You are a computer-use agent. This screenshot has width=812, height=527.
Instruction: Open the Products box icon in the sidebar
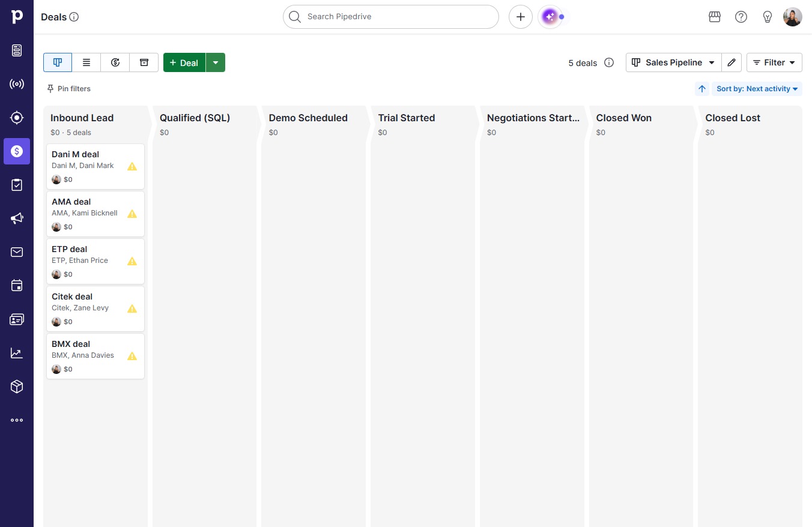(x=17, y=387)
